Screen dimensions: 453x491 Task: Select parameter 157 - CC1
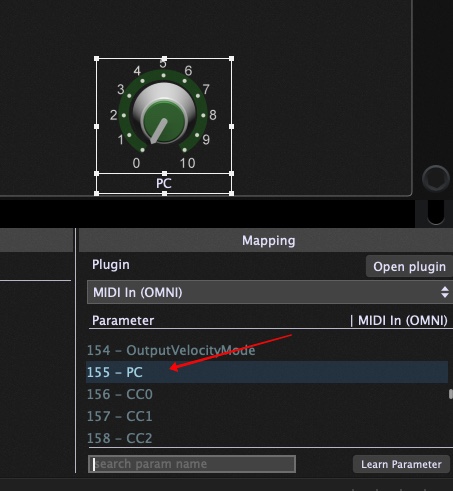tap(267, 416)
